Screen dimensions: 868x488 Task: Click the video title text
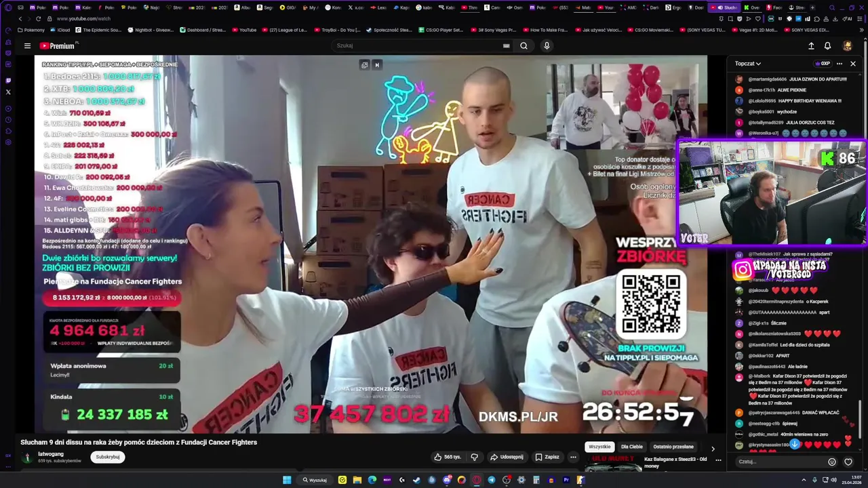tap(139, 442)
